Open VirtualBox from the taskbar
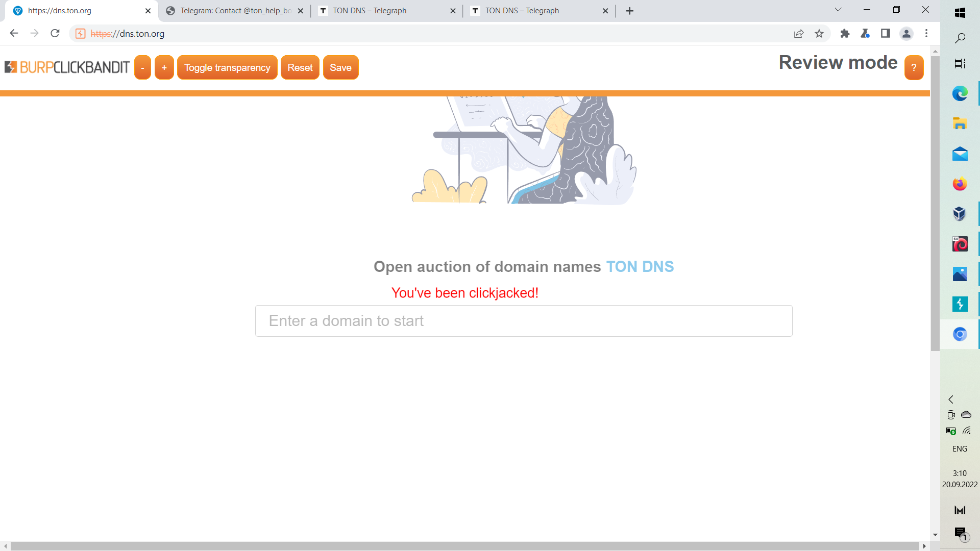 tap(960, 214)
